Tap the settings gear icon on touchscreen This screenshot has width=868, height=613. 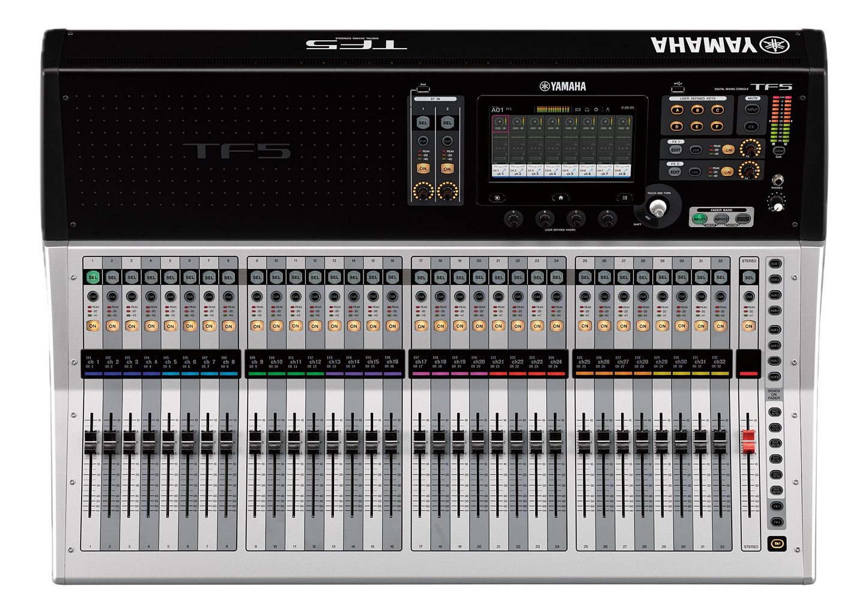point(596,110)
